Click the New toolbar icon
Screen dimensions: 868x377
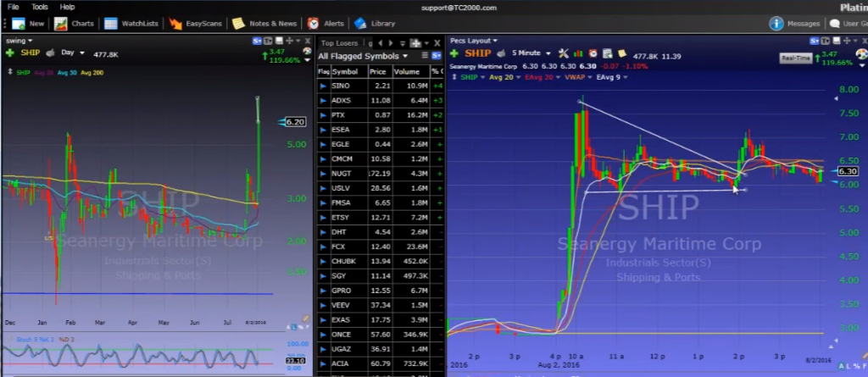(x=19, y=24)
